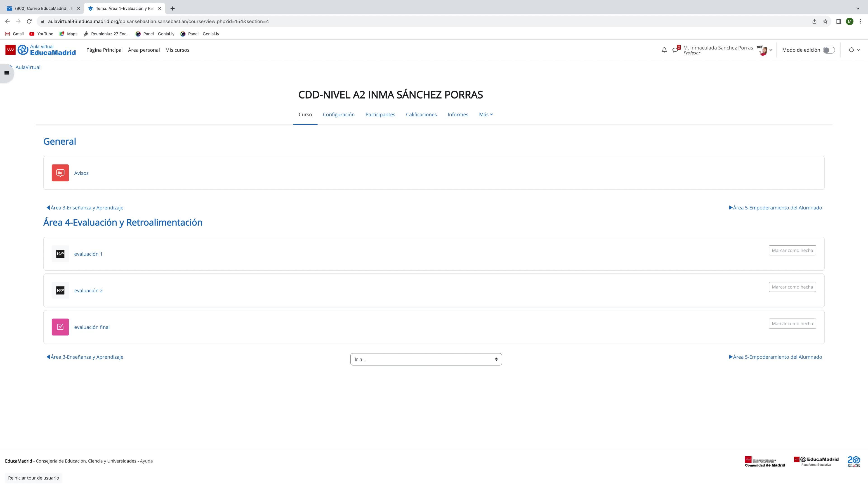This screenshot has height=488, width=868.
Task: Open the course index drawer icon
Action: point(6,73)
